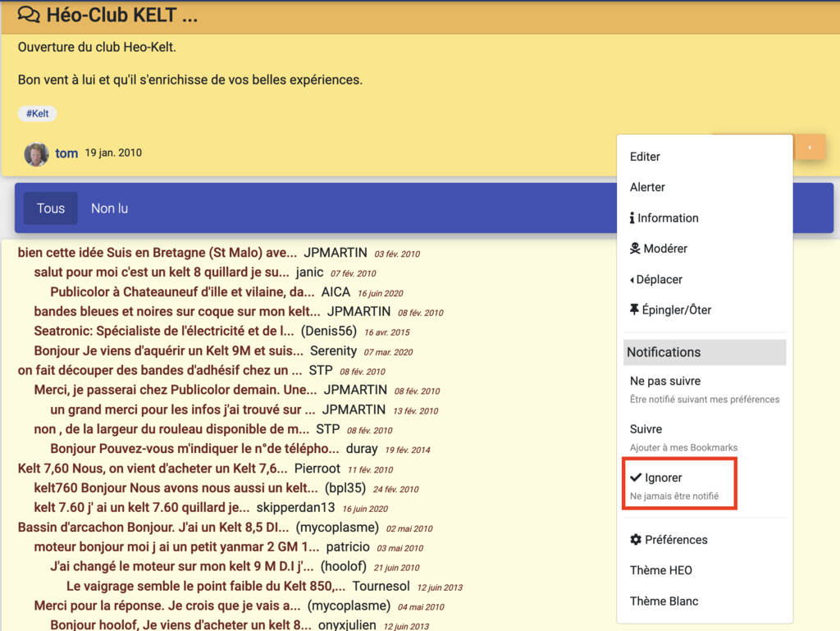Open 'on fait découper des bandes d'adhésif' post
The image size is (840, 631).
pyautogui.click(x=160, y=370)
